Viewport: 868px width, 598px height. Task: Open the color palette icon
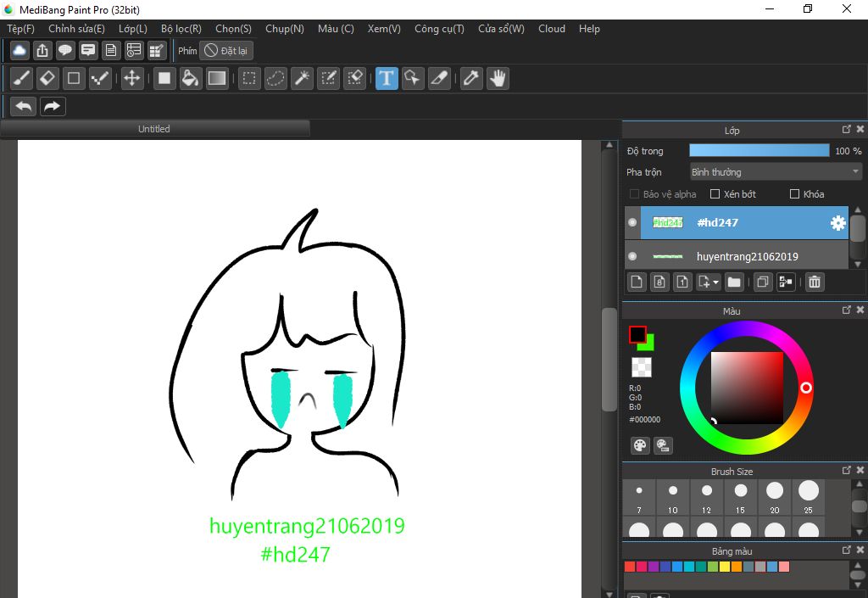coord(640,445)
